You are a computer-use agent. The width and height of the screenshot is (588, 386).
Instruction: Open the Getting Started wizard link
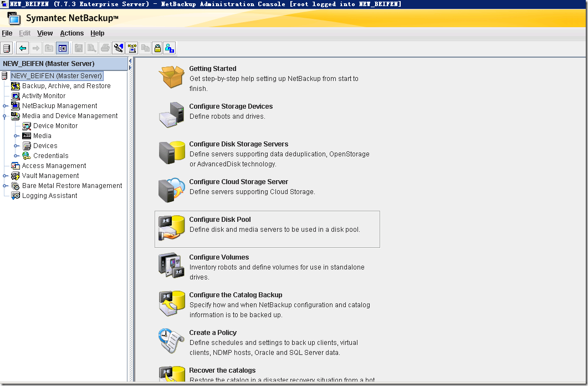tap(213, 69)
